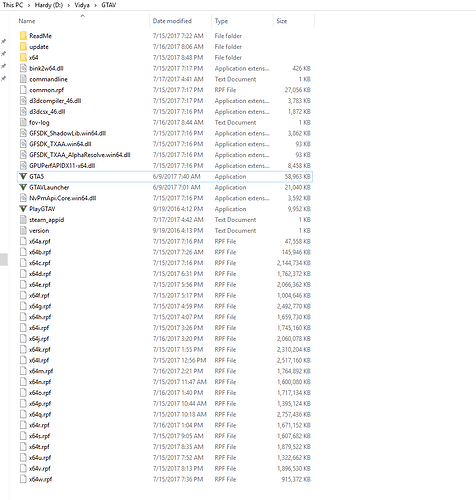Open Vidya folder breadcrumb
Viewport: 476px width, 500px height.
click(82, 5)
